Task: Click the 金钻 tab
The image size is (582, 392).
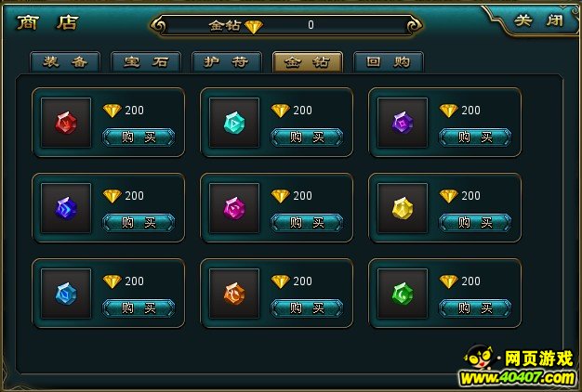Action: [308, 62]
